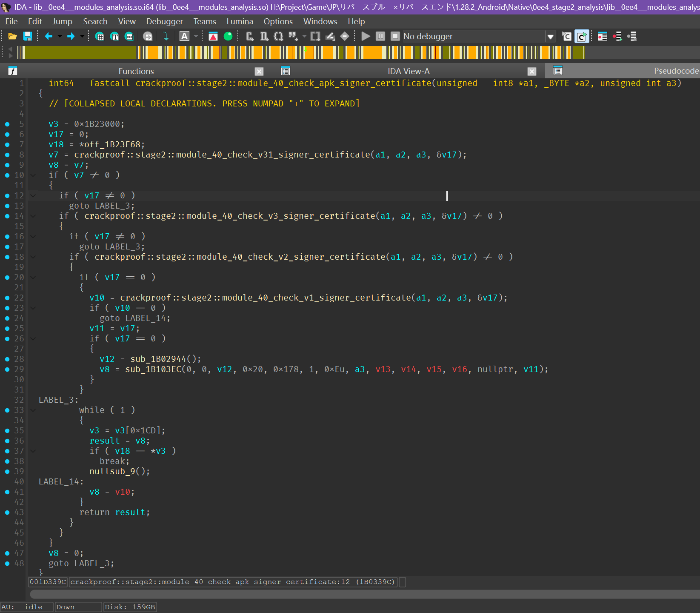Screen dimensions: 700x613
Task: Click the gray diamond toolbar icon
Action: (x=345, y=37)
